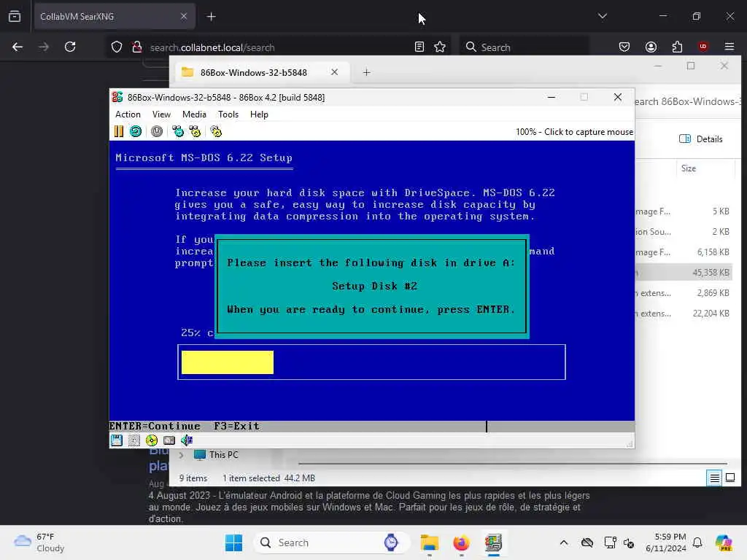Switch Explorer to large thumbnails view

pyautogui.click(x=729, y=478)
